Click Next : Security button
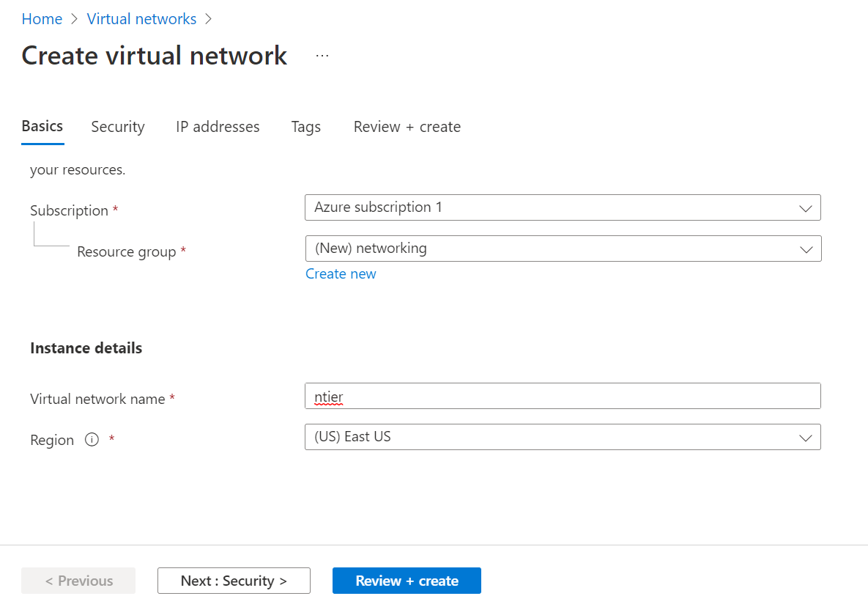 coord(234,581)
